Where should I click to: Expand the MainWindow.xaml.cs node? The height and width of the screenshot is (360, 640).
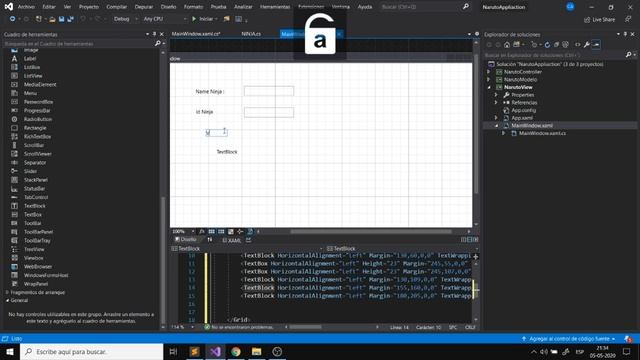(x=504, y=133)
